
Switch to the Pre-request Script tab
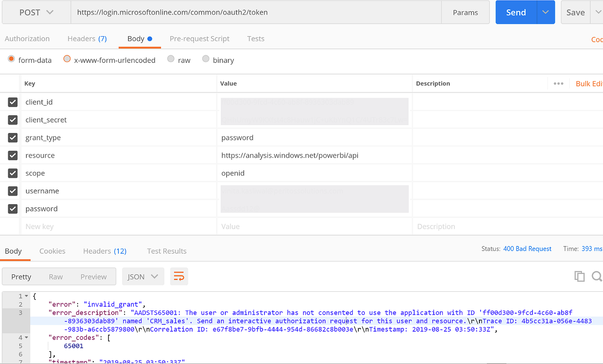[199, 38]
